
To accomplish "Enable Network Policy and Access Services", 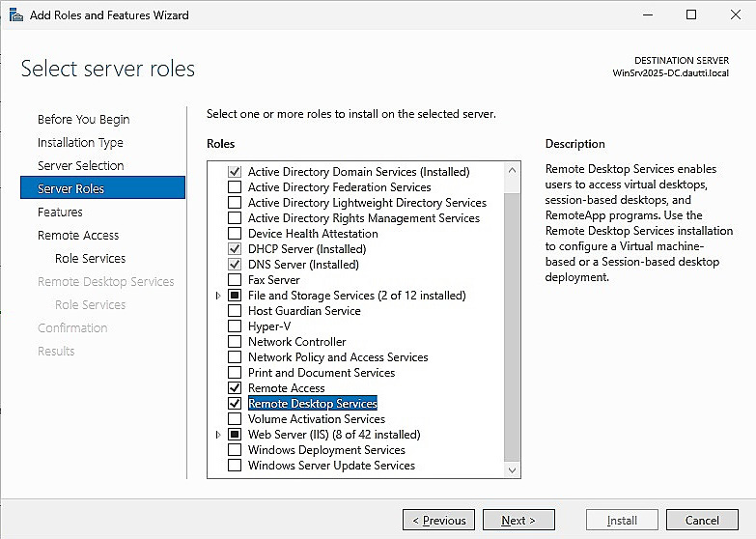I will click(235, 357).
